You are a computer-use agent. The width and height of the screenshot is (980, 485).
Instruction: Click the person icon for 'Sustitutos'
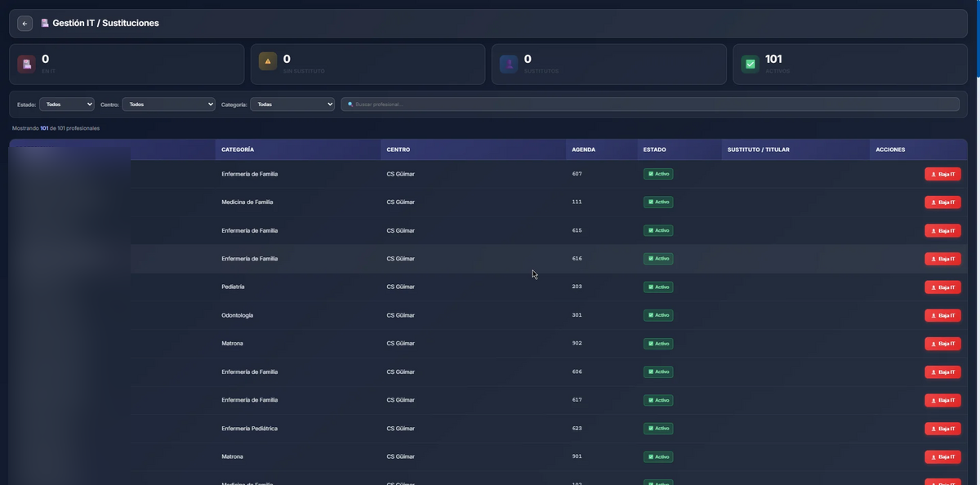[509, 64]
